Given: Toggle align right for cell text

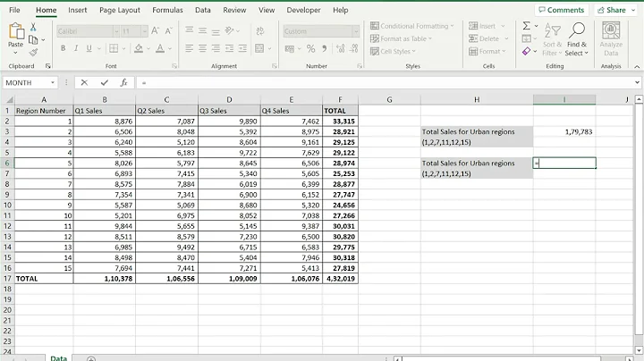Looking at the screenshot, I should pos(216,48).
